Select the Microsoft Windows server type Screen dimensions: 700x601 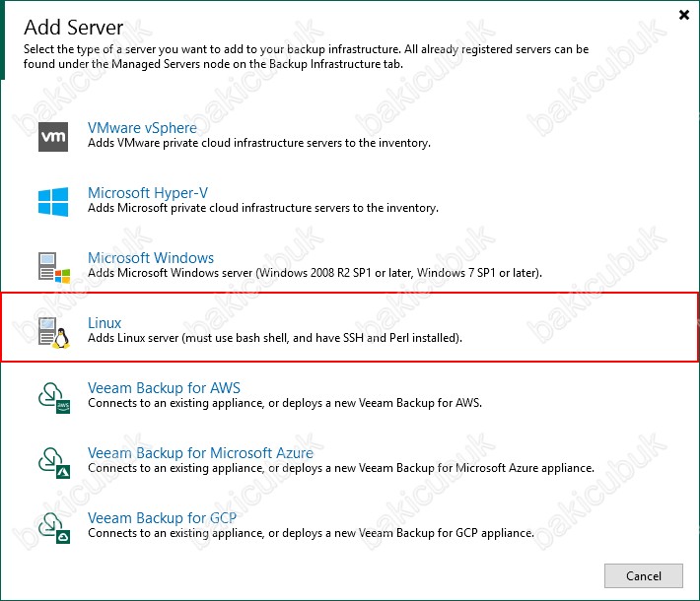click(151, 258)
